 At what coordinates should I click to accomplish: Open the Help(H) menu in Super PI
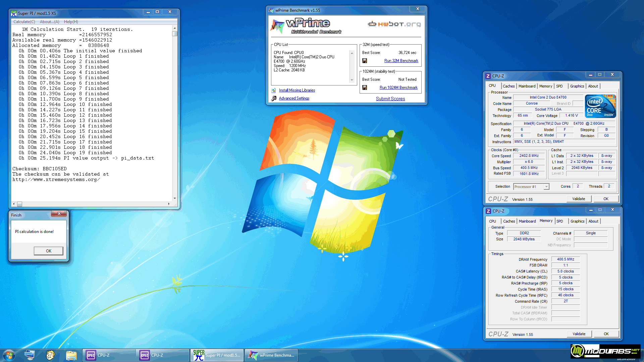tap(71, 22)
